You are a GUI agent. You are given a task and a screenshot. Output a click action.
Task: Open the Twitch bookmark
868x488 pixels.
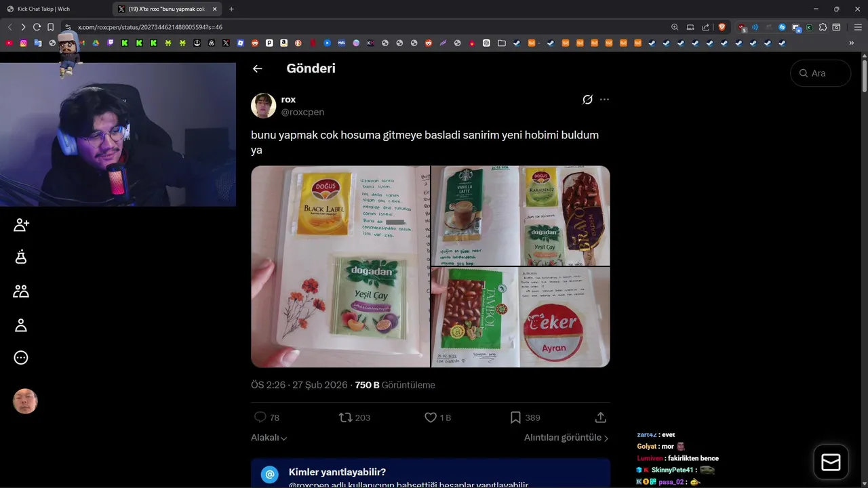[111, 43]
